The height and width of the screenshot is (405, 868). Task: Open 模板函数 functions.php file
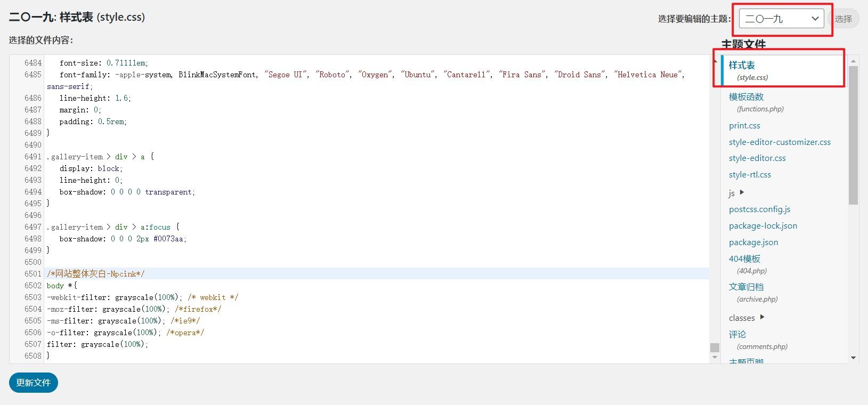746,97
